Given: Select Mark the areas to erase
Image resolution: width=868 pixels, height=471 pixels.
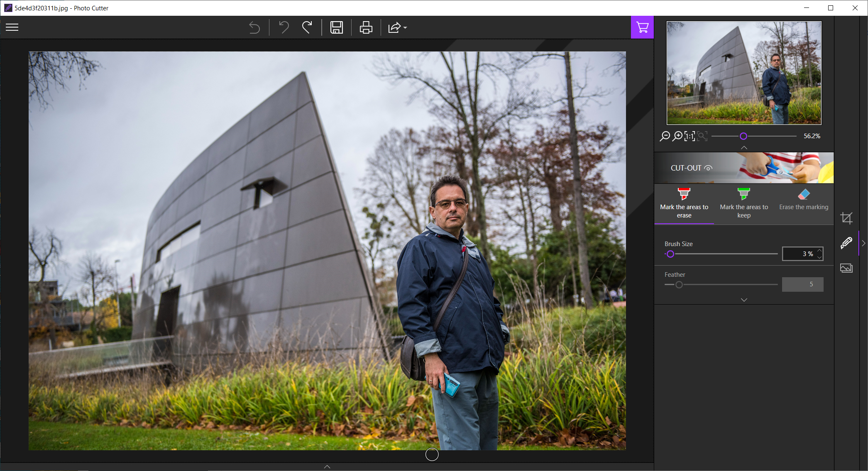Looking at the screenshot, I should tap(684, 203).
